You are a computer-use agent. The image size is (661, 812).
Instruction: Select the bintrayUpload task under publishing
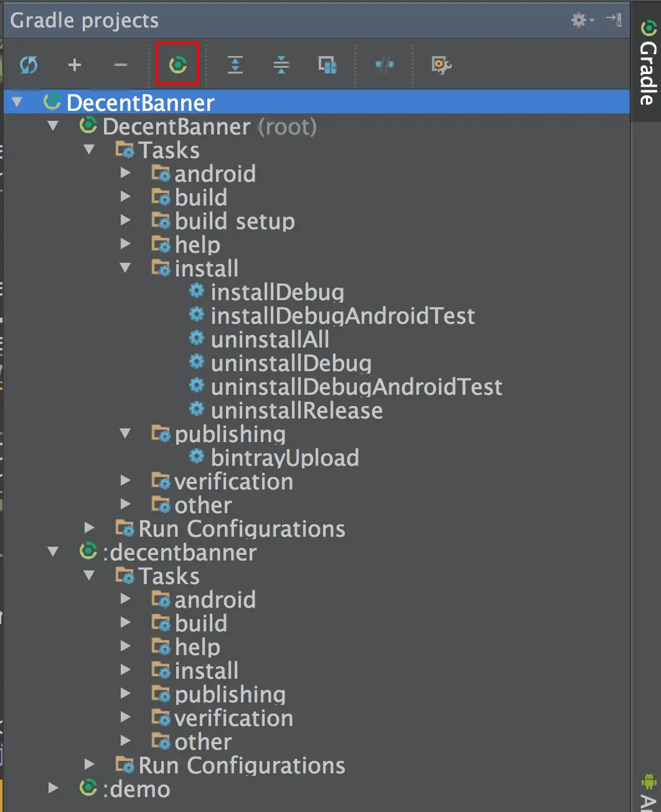(x=285, y=457)
